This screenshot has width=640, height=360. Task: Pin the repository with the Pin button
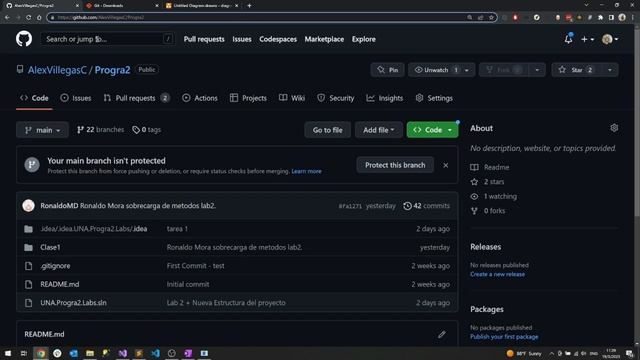click(387, 70)
